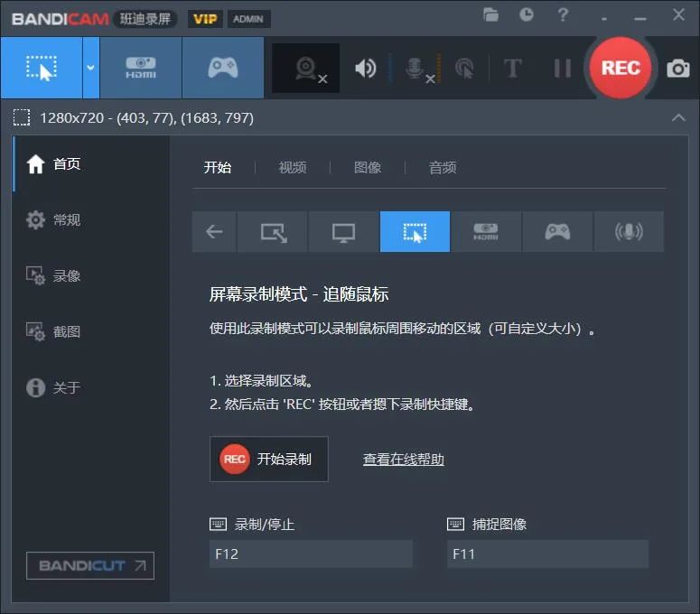Viewport: 700px width, 614px height.
Task: Click the keyboard icon next to 捕捉图像
Action: point(456,524)
